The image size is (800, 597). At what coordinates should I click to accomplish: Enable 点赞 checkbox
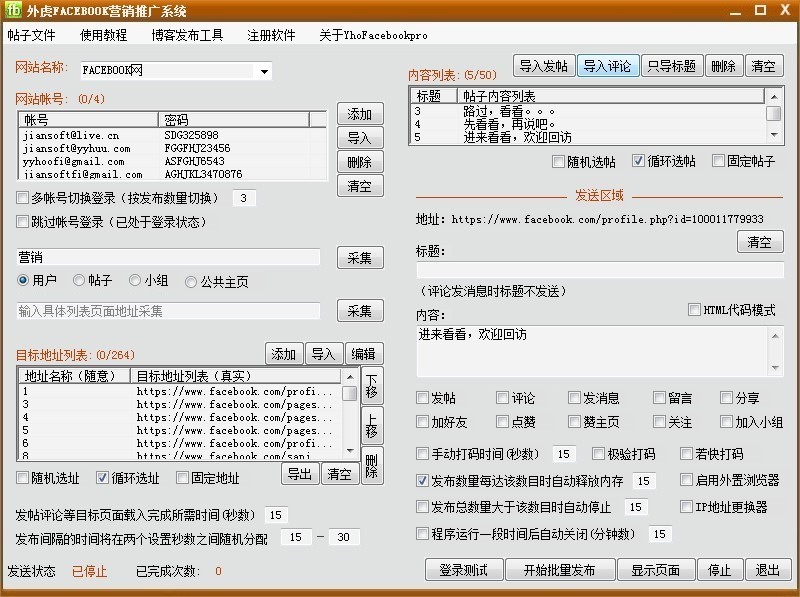coord(503,421)
